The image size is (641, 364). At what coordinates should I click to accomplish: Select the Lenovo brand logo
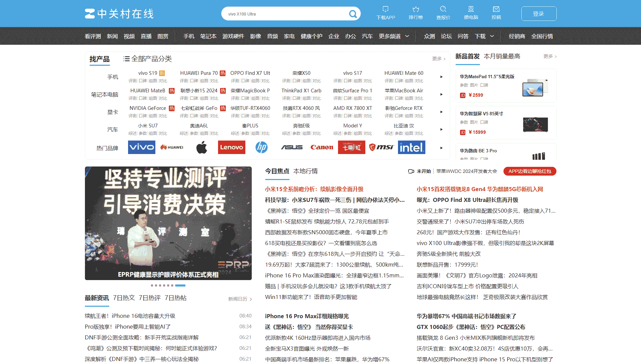pos(232,147)
